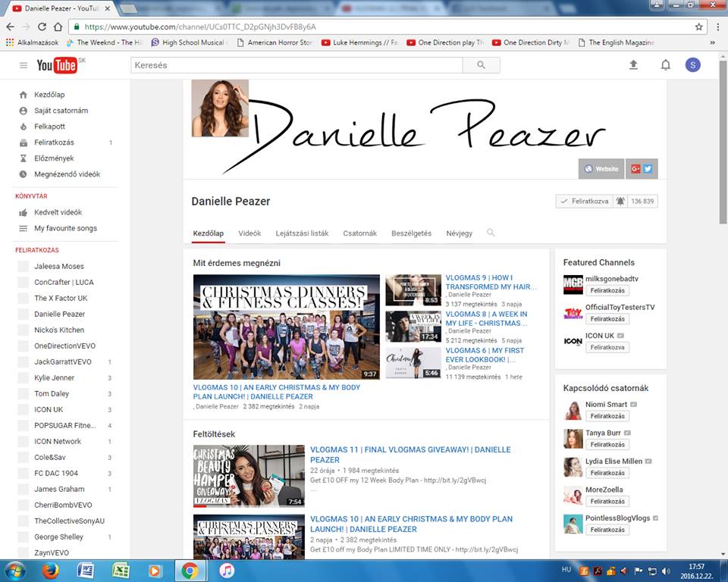Open Tom Daley subscription in sidebar
Screen dimensions: 728x582
coord(52,393)
